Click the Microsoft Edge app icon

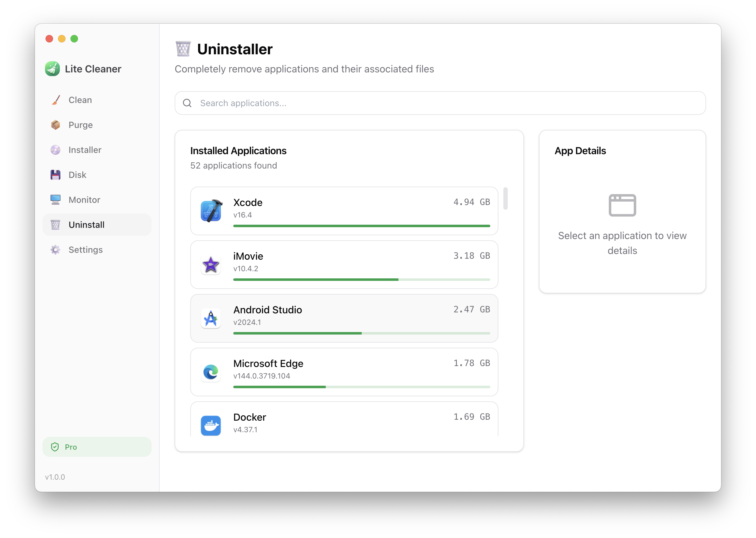[211, 372]
